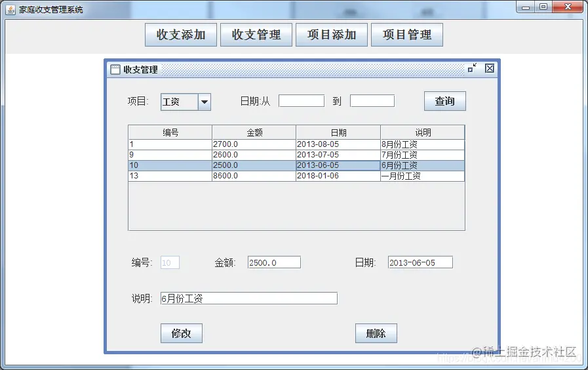The width and height of the screenshot is (588, 370).
Task: Expand the 项目 dropdown arrow
Action: [x=205, y=102]
